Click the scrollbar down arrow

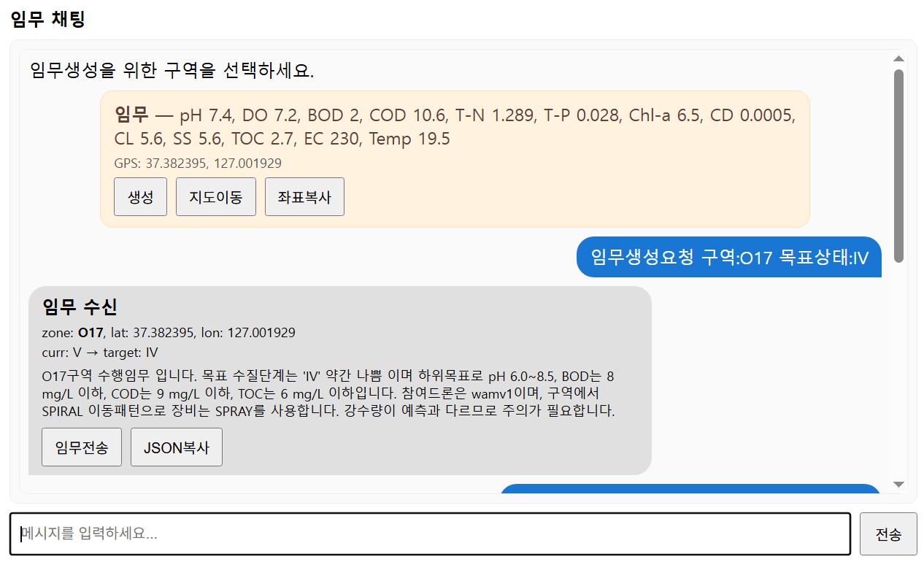(x=898, y=484)
